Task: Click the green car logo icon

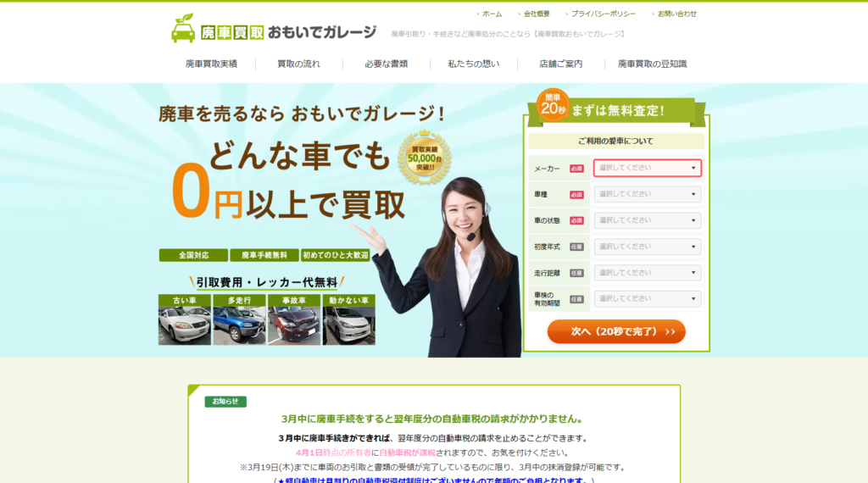Action: coord(183,29)
